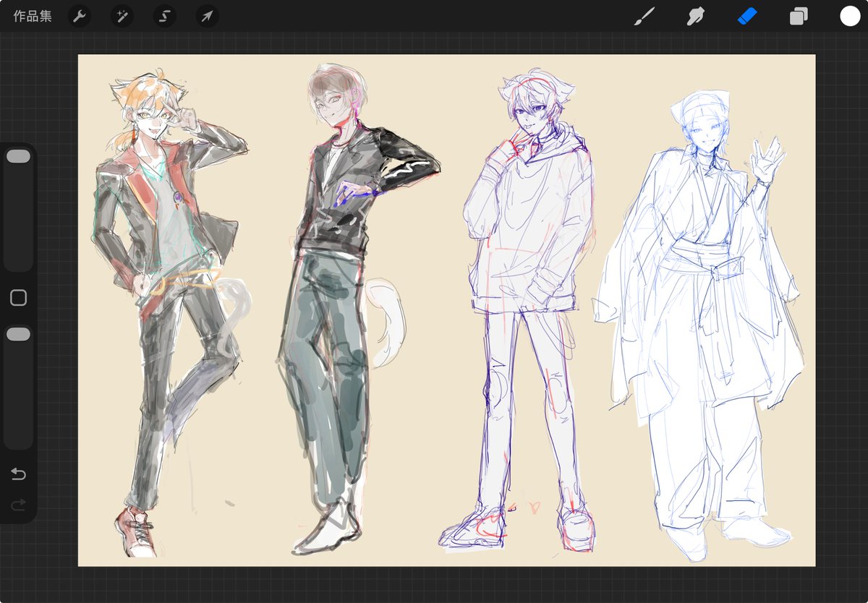Redo the last undone stroke
The width and height of the screenshot is (868, 603).
point(18,504)
